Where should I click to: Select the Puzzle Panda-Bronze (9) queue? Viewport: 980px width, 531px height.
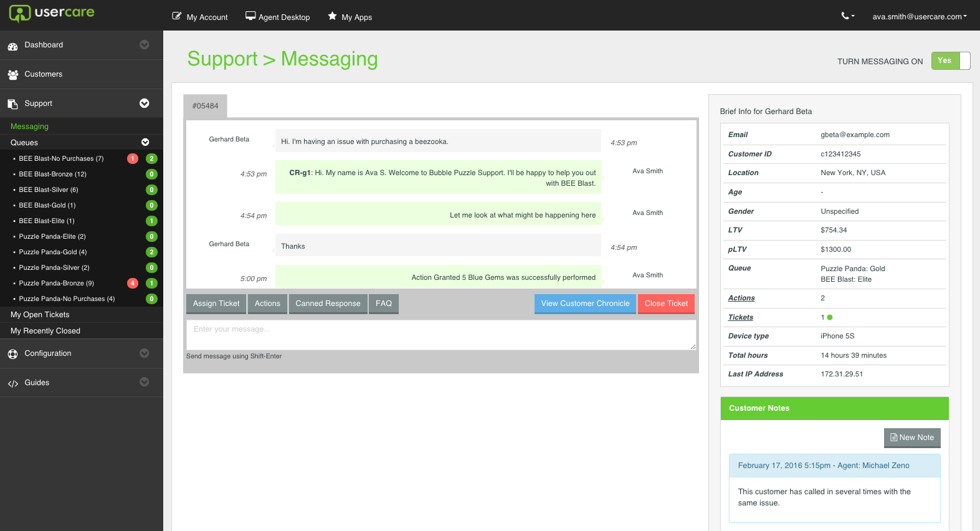click(x=57, y=284)
